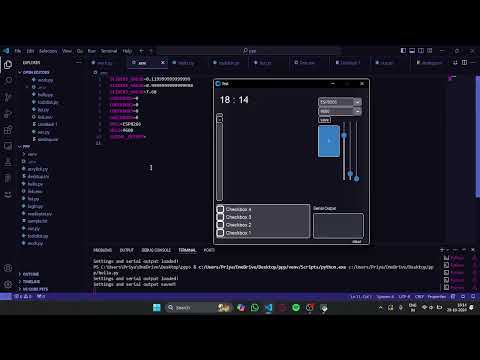Open the Extensions view
Image resolution: width=480 pixels, height=360 pixels.
(x=8, y=130)
